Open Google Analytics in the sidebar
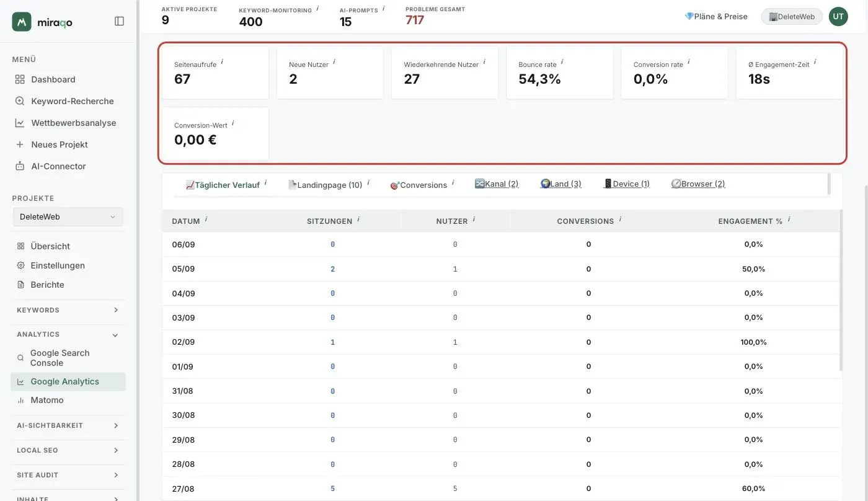This screenshot has height=501, width=868. click(68, 381)
